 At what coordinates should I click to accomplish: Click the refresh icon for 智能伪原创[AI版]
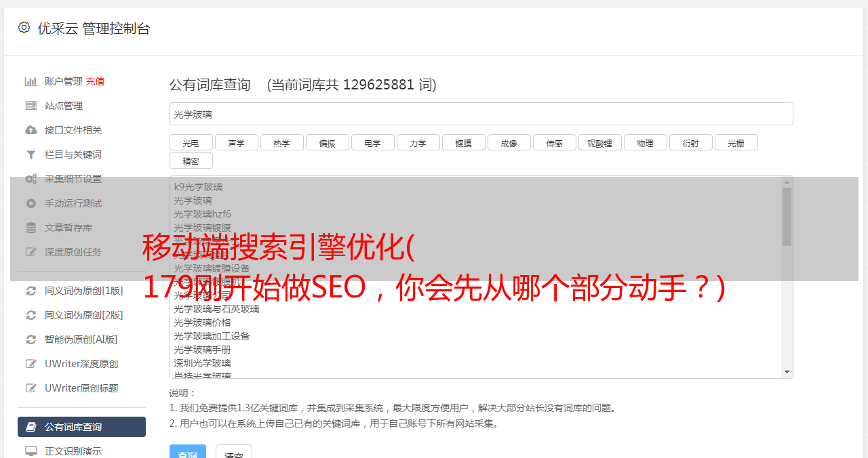pyautogui.click(x=31, y=339)
